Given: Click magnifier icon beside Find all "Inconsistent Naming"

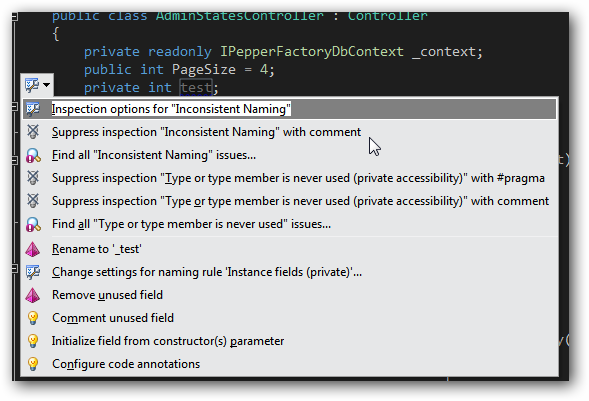Looking at the screenshot, I should pyautogui.click(x=33, y=155).
